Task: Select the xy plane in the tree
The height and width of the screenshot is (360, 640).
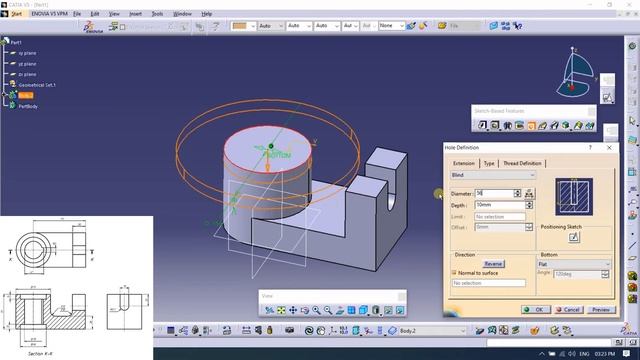Action: 27,53
